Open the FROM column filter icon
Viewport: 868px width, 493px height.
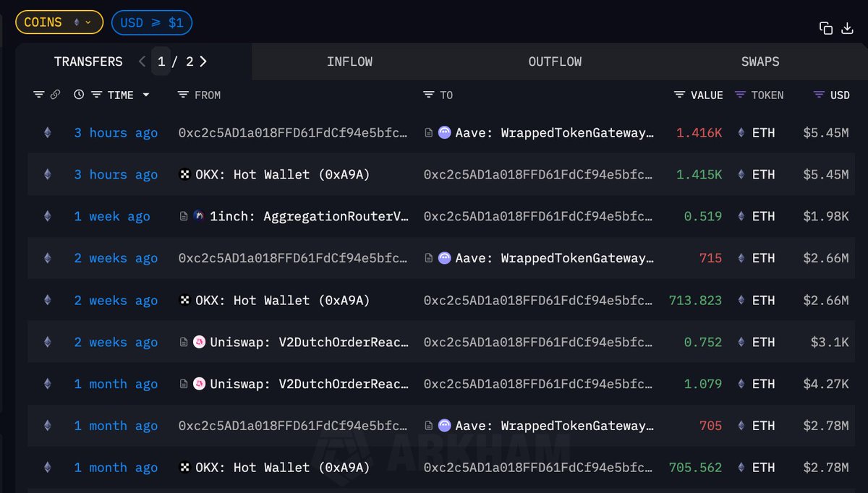(x=183, y=95)
